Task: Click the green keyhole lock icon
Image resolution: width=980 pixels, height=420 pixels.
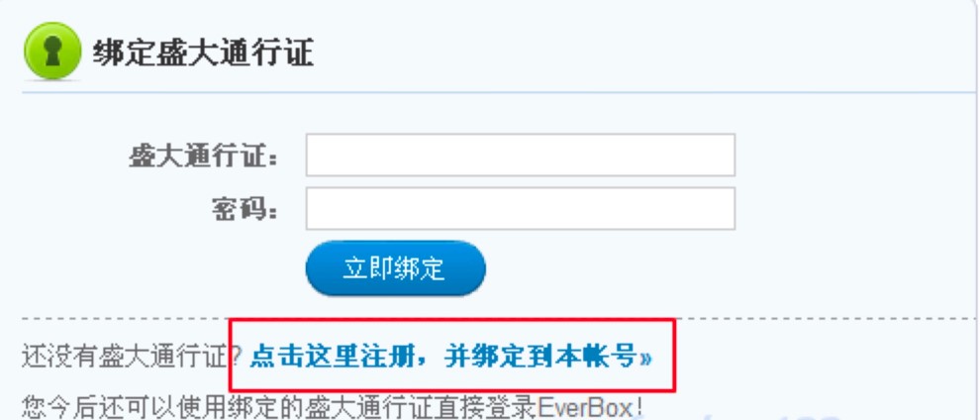Action: click(x=52, y=51)
